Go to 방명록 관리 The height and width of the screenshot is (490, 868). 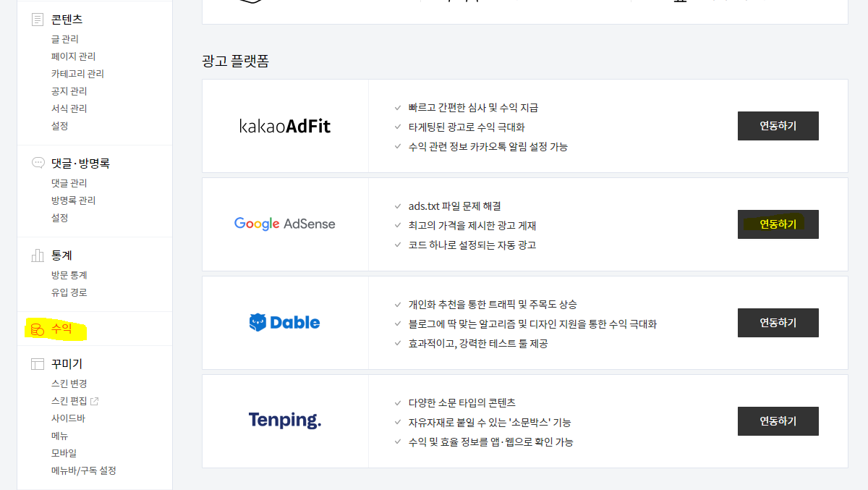pyautogui.click(x=73, y=200)
